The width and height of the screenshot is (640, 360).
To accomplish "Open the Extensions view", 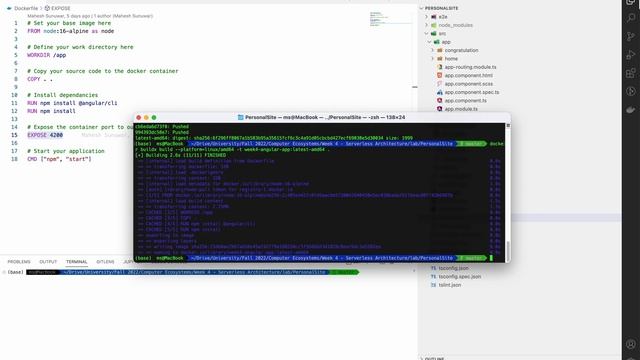I will [x=631, y=73].
